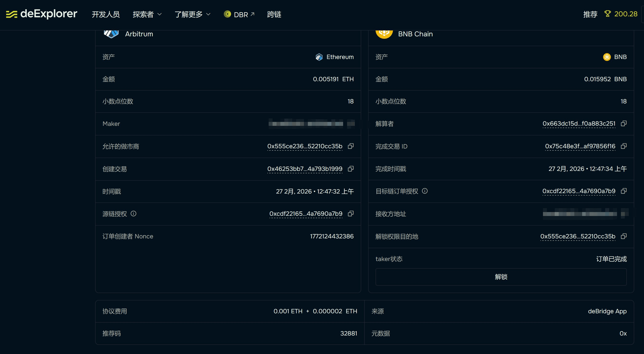Show info tooltip for 目标链订单授权
The image size is (644, 354).
425,191
